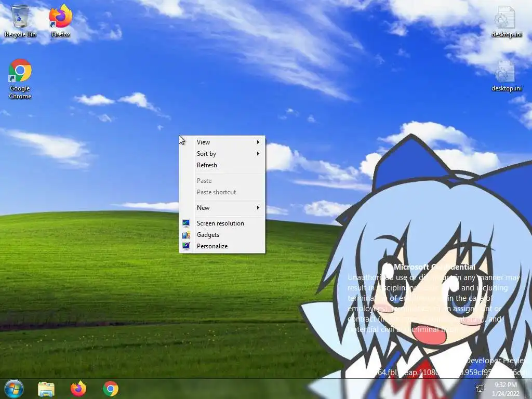Select the Google Chrome desktop shortcut
Viewport: 532px width, 399px height.
(x=20, y=79)
